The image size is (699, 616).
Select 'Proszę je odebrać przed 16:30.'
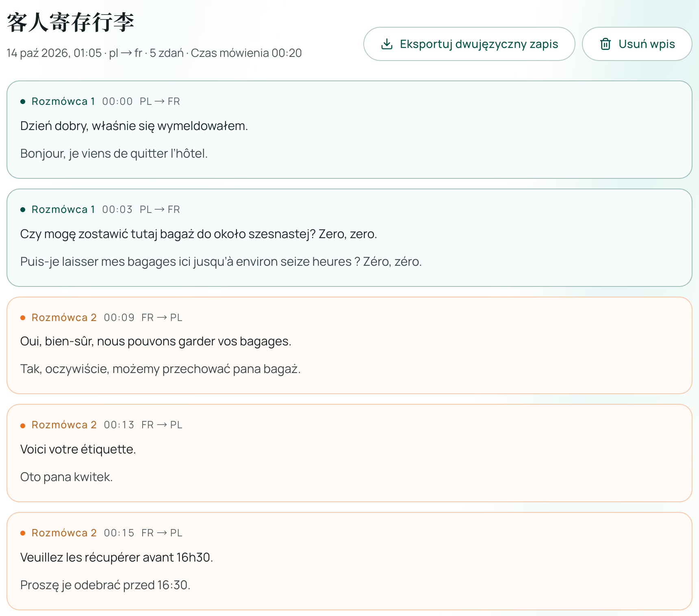click(x=105, y=585)
